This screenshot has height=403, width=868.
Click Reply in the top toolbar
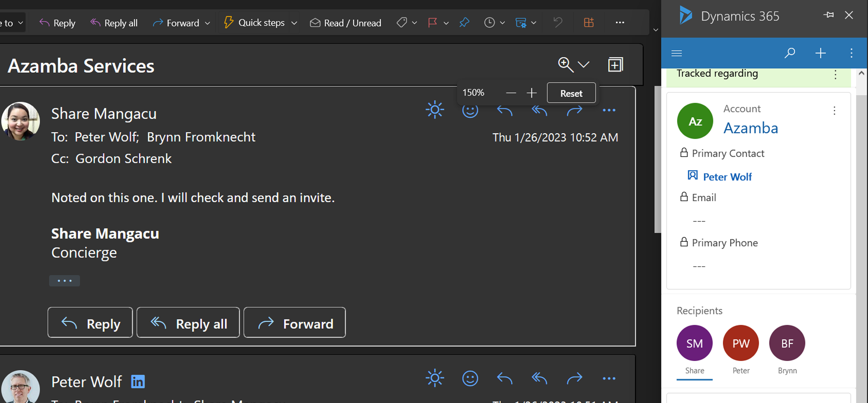[x=57, y=23]
